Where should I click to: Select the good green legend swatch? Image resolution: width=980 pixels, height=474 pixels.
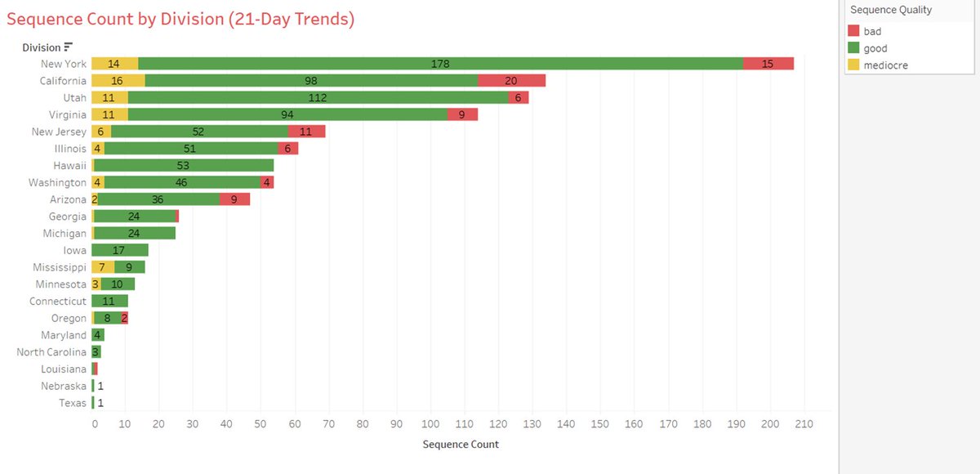(x=854, y=48)
